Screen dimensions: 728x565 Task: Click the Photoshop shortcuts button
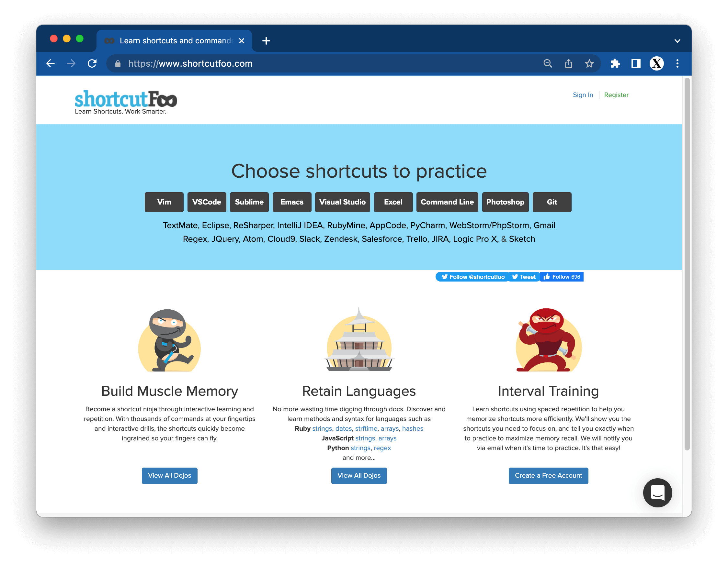point(505,202)
